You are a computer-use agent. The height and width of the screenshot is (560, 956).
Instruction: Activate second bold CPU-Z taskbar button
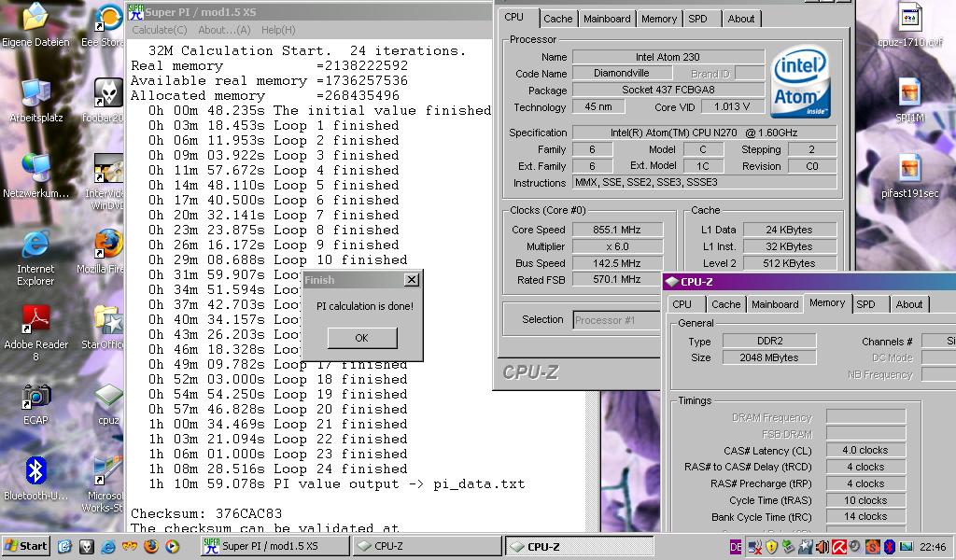[580, 546]
